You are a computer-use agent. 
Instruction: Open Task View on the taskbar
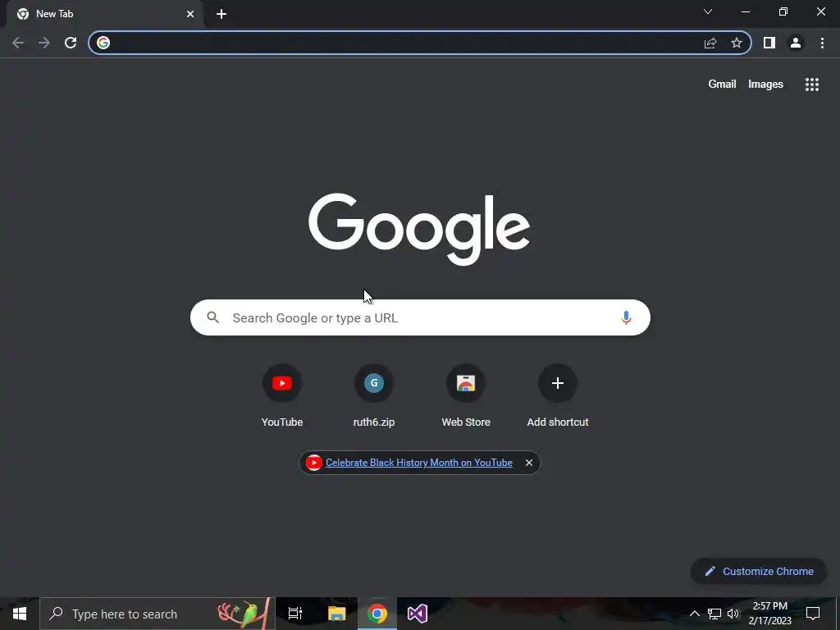(295, 614)
